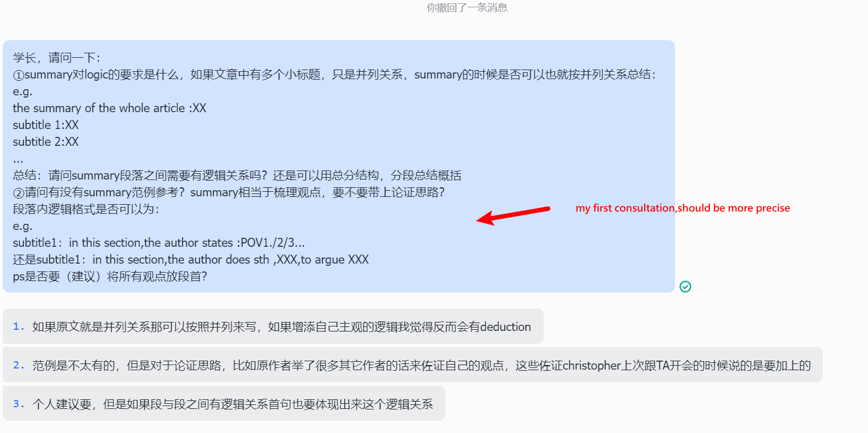Click the word "deduction" in the first reply
The height and width of the screenshot is (433, 868).
click(506, 326)
